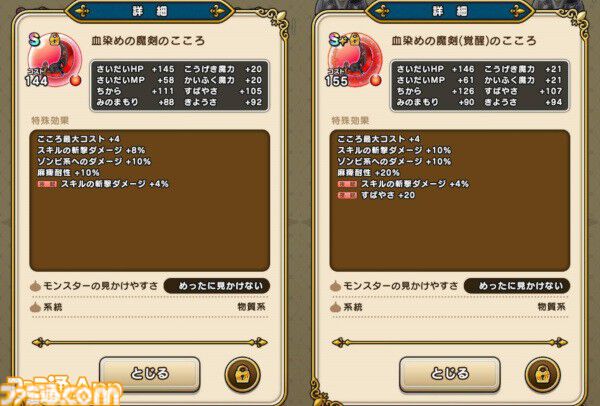Image resolution: width=600 pixels, height=406 pixels.
Task: Tap the small lock on left heart icon
Action: [55, 39]
